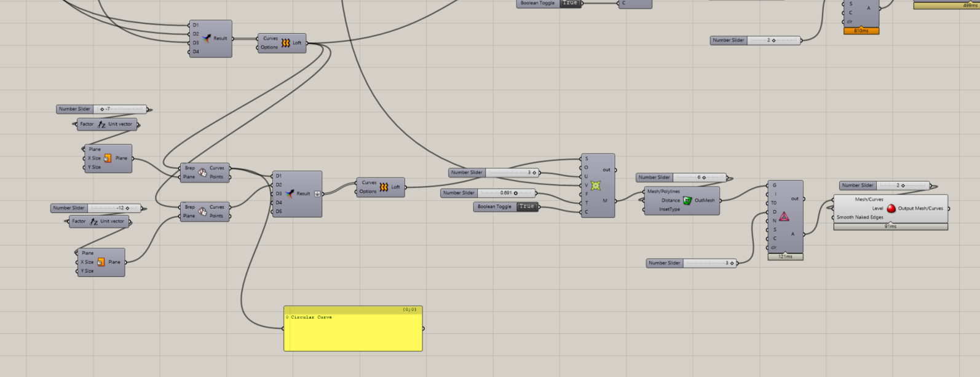The width and height of the screenshot is (980, 377).
Task: Toggle the top Boolean Toggle set to True
Action: coord(570,3)
